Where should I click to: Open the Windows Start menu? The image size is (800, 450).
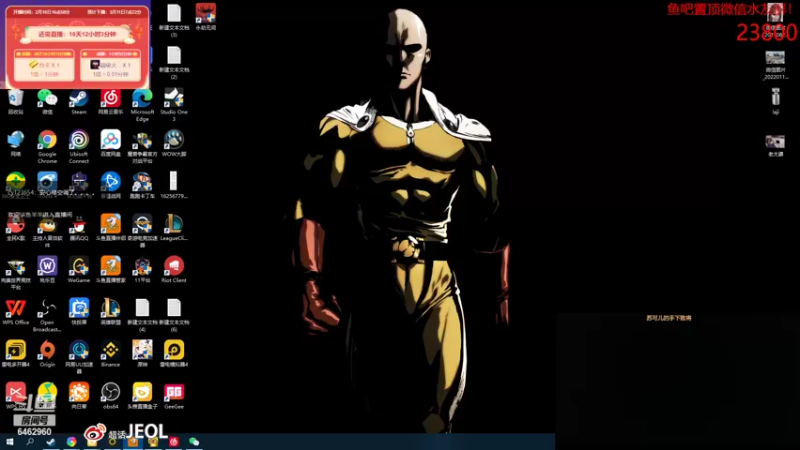pyautogui.click(x=10, y=442)
